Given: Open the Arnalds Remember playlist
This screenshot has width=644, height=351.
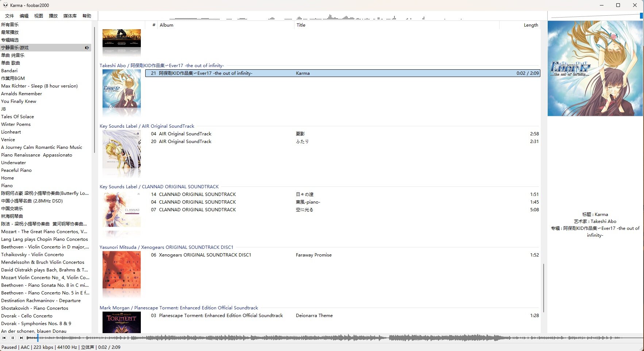Looking at the screenshot, I should click(x=46, y=93).
